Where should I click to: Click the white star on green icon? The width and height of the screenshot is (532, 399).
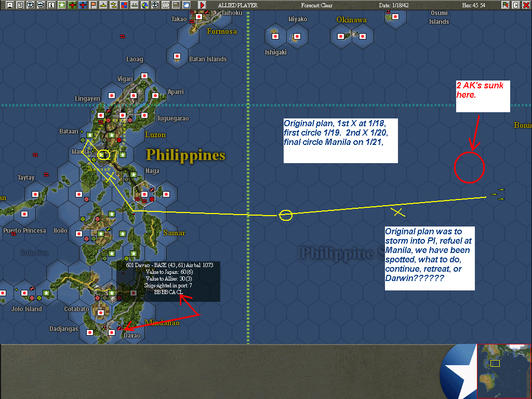[x=62, y=5]
